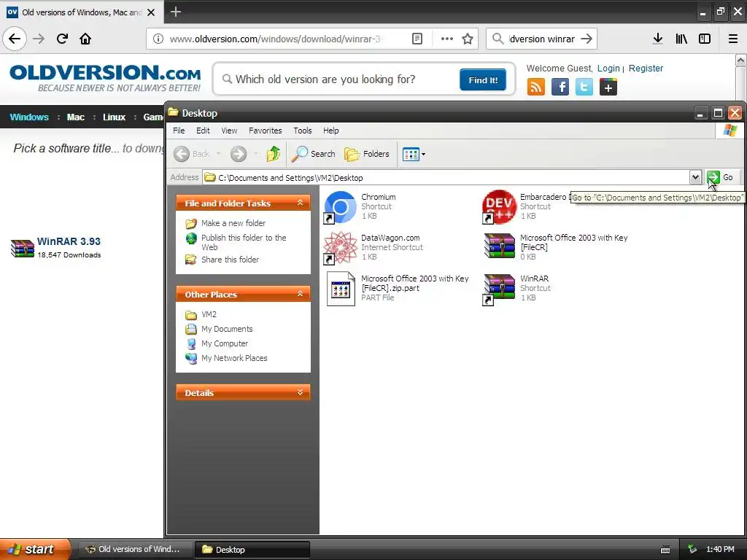Close the Old versions of Windows tab
Image resolution: width=747 pixels, height=560 pixels.
click(x=151, y=12)
